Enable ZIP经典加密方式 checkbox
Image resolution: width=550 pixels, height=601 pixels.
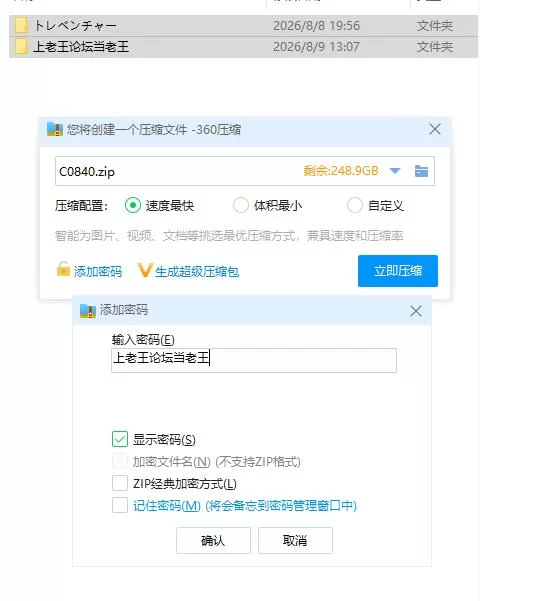pyautogui.click(x=120, y=483)
